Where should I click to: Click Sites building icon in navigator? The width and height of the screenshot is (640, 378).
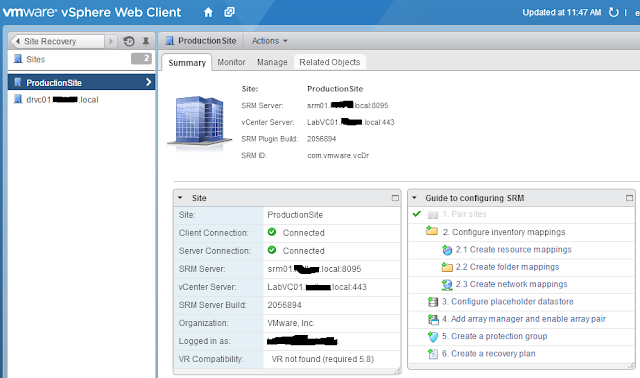point(18,59)
